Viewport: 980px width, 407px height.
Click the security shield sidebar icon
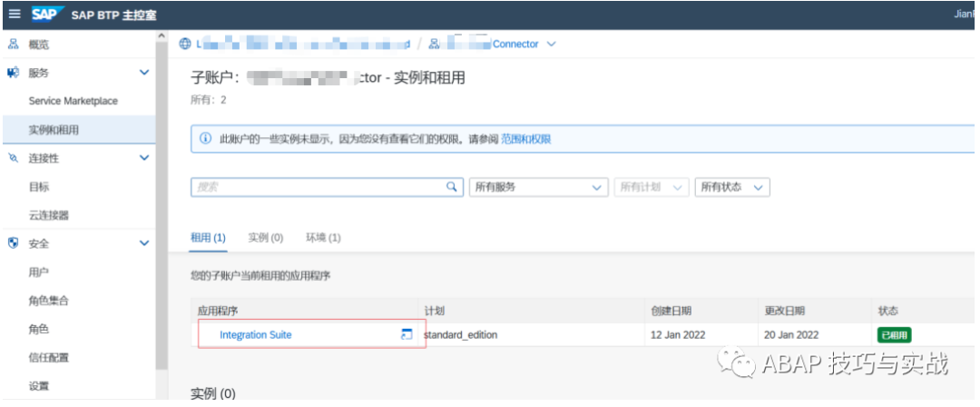(x=13, y=243)
